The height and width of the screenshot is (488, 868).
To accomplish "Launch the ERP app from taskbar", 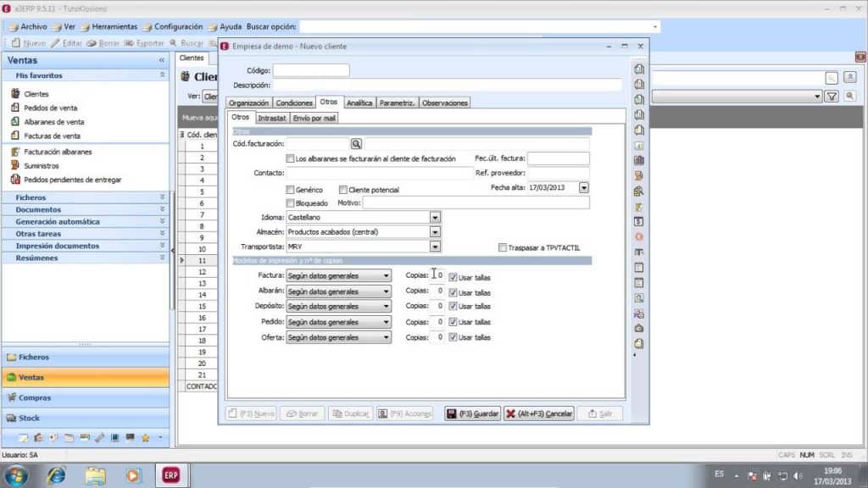I will (x=170, y=474).
